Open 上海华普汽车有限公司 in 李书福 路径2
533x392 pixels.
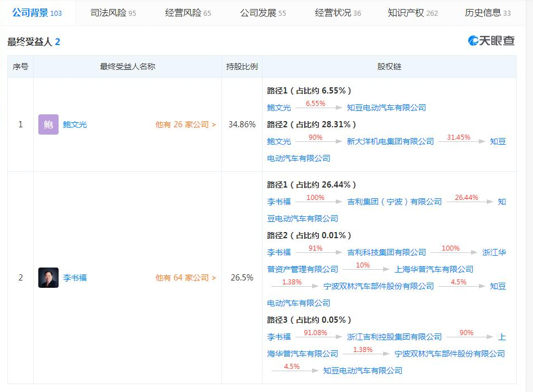tap(434, 269)
